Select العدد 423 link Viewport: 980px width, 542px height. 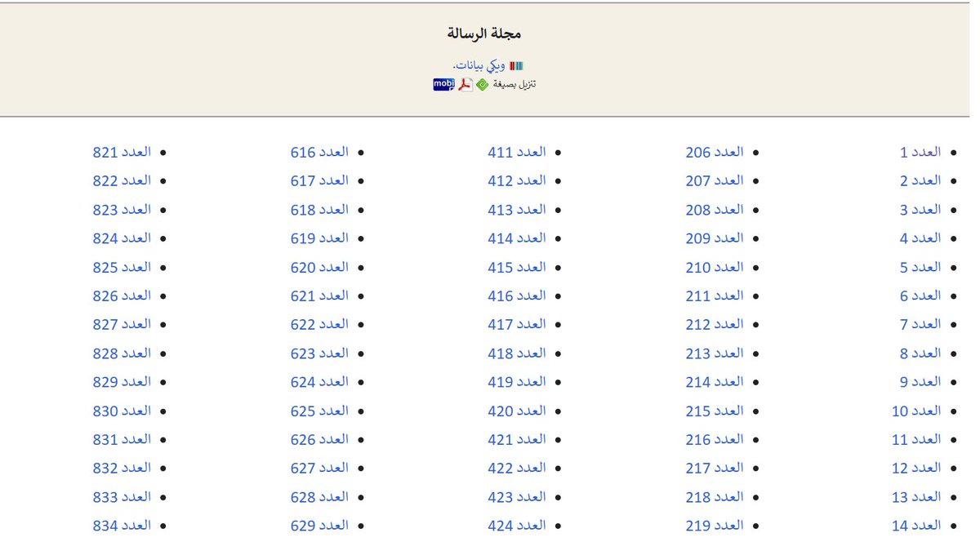[x=517, y=497]
